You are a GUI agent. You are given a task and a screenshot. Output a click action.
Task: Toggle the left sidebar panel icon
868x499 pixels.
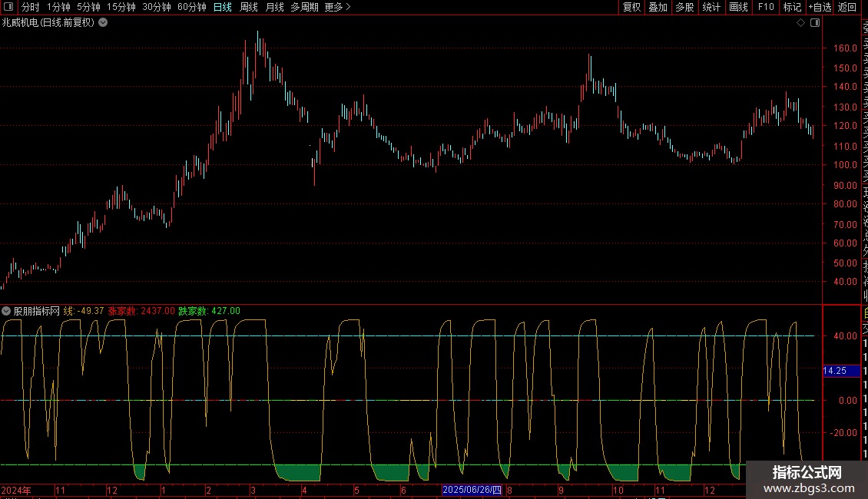point(8,7)
